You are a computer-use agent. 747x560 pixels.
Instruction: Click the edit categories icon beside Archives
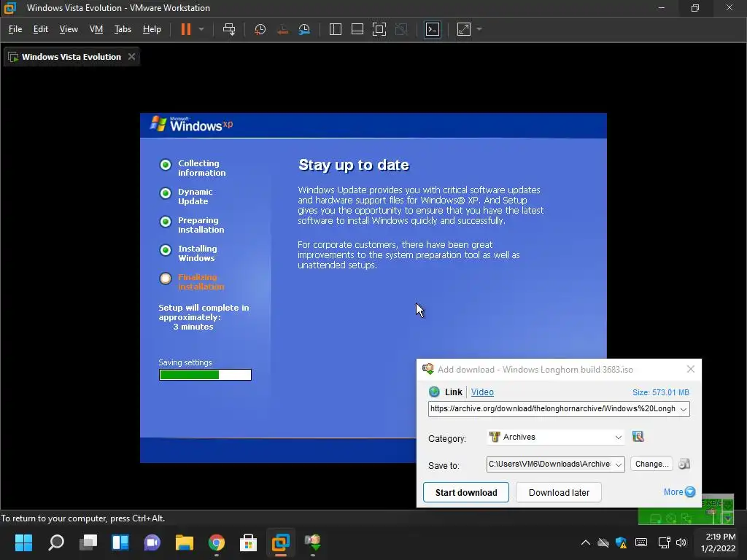[x=638, y=437]
